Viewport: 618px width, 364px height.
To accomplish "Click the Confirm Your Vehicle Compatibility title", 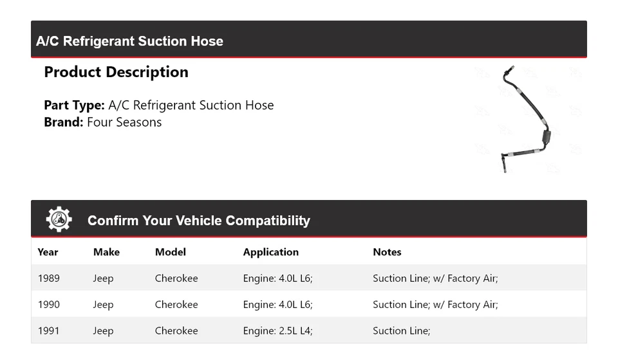I will pyautogui.click(x=198, y=221).
